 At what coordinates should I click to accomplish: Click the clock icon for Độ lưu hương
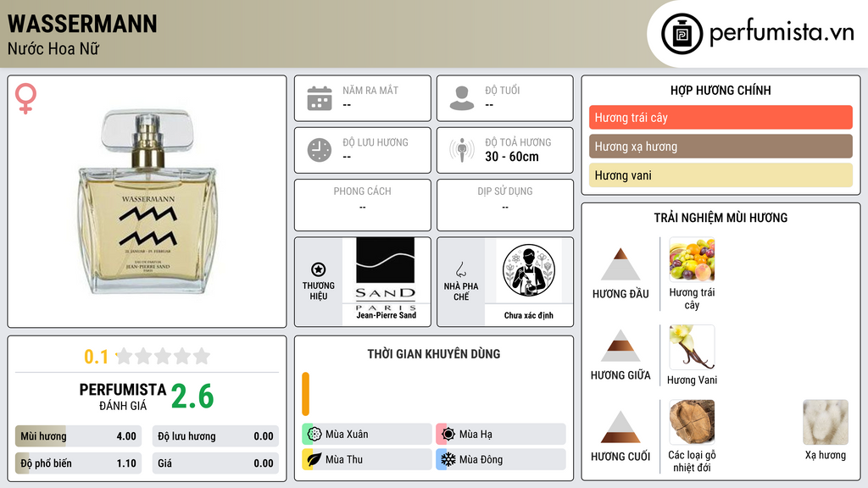tap(320, 150)
